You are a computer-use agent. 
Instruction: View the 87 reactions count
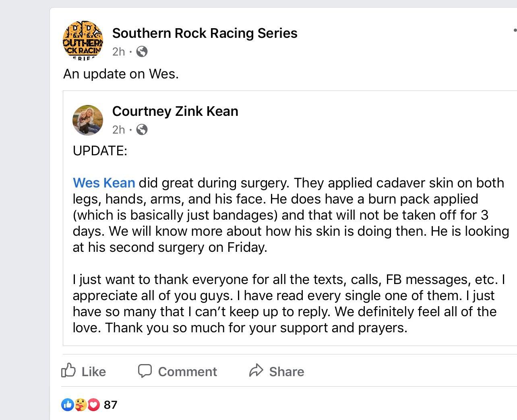coord(110,404)
